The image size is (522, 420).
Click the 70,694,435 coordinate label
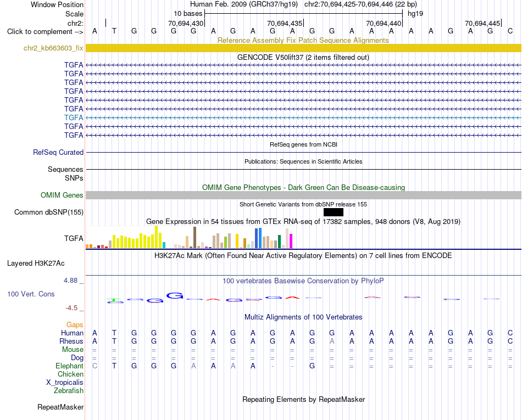284,23
